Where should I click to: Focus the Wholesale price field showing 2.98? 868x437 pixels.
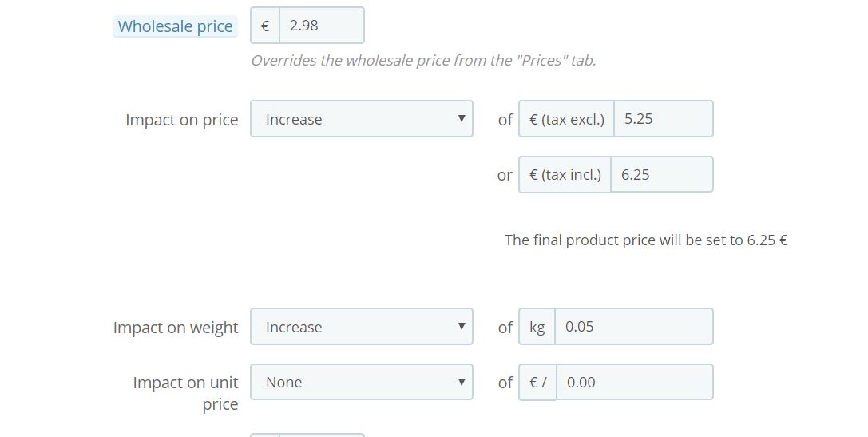point(321,26)
